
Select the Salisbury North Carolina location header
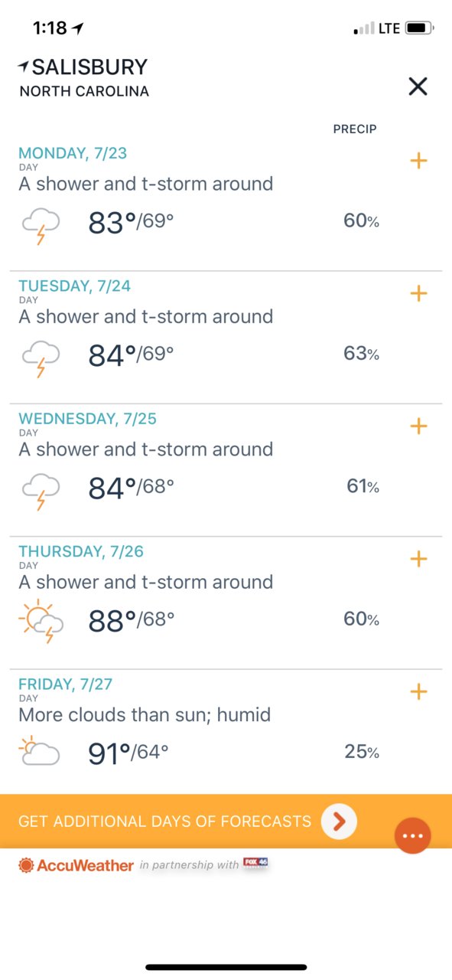coord(84,78)
